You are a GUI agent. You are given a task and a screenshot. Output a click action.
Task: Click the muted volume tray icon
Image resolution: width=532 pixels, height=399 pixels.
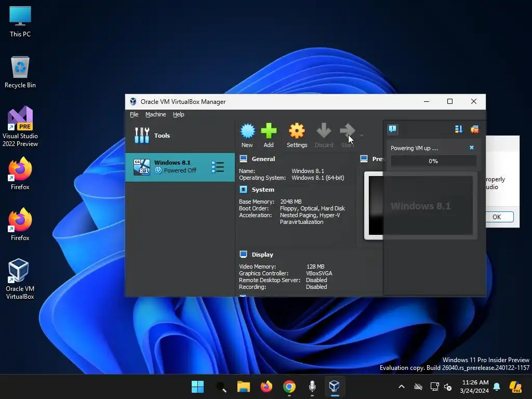tap(448, 387)
